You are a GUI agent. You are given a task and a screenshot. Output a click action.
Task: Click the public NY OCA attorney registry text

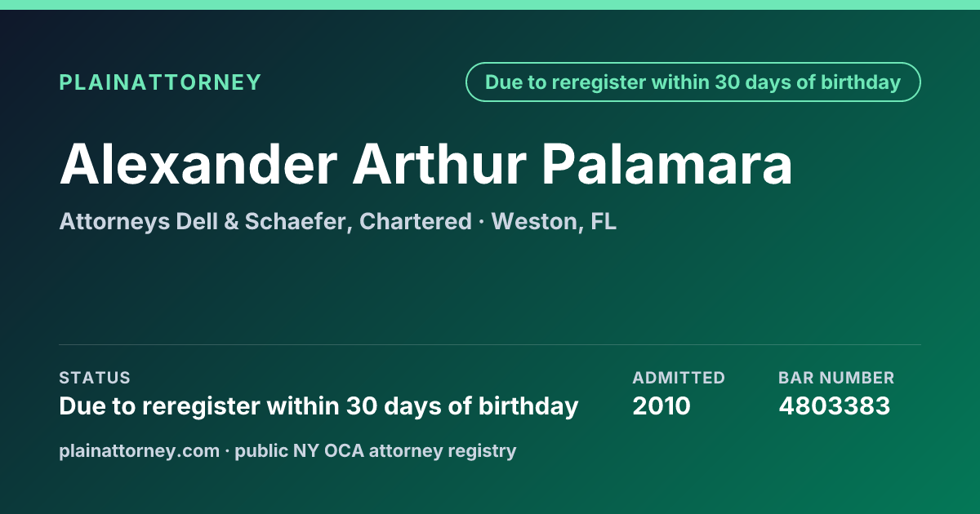click(376, 450)
